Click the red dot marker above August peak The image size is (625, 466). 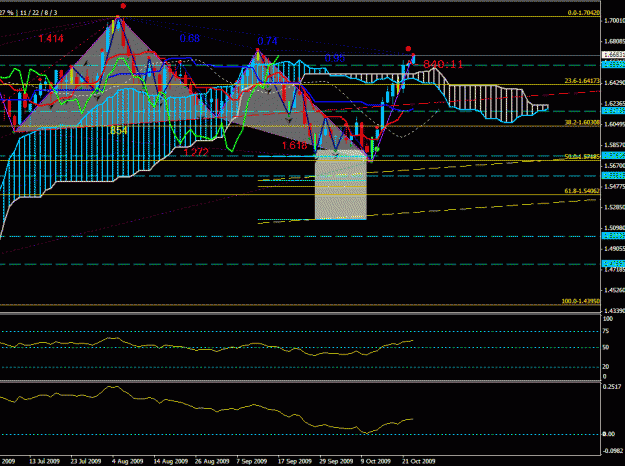(x=123, y=6)
